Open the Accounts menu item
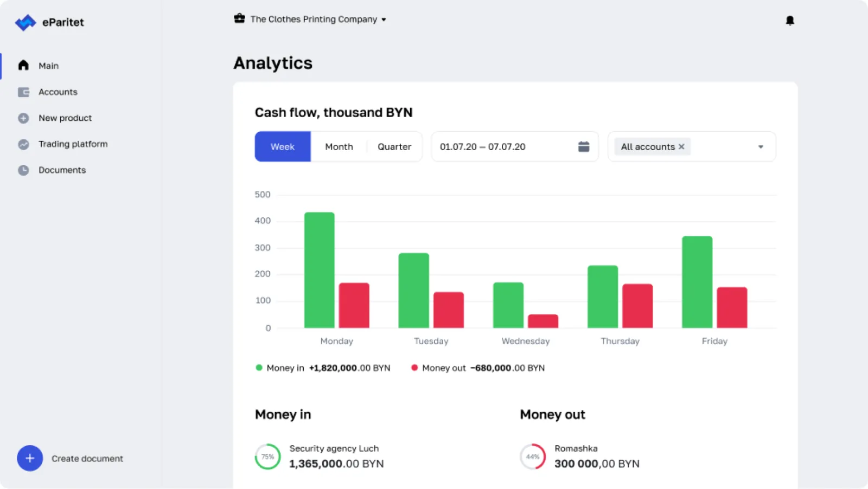 point(58,92)
